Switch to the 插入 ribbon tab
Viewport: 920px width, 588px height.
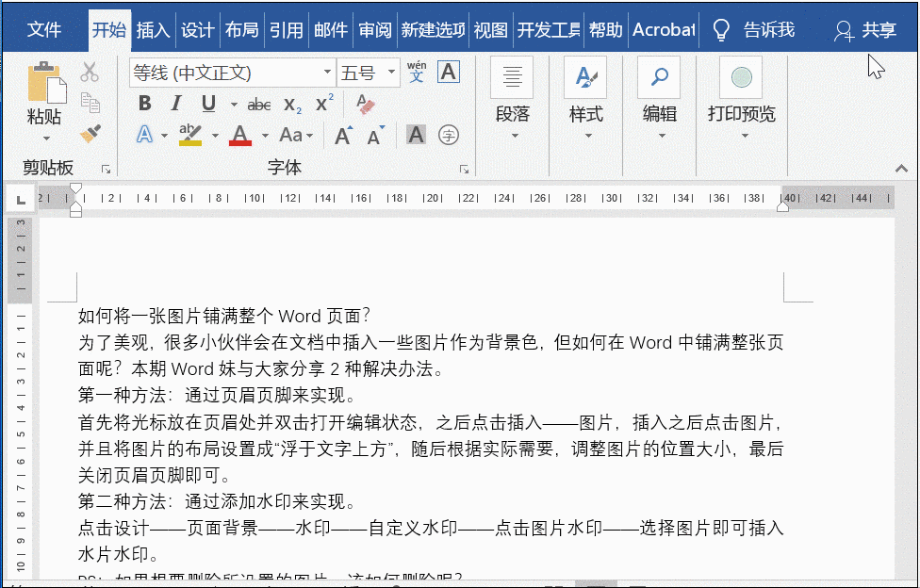pos(153,29)
